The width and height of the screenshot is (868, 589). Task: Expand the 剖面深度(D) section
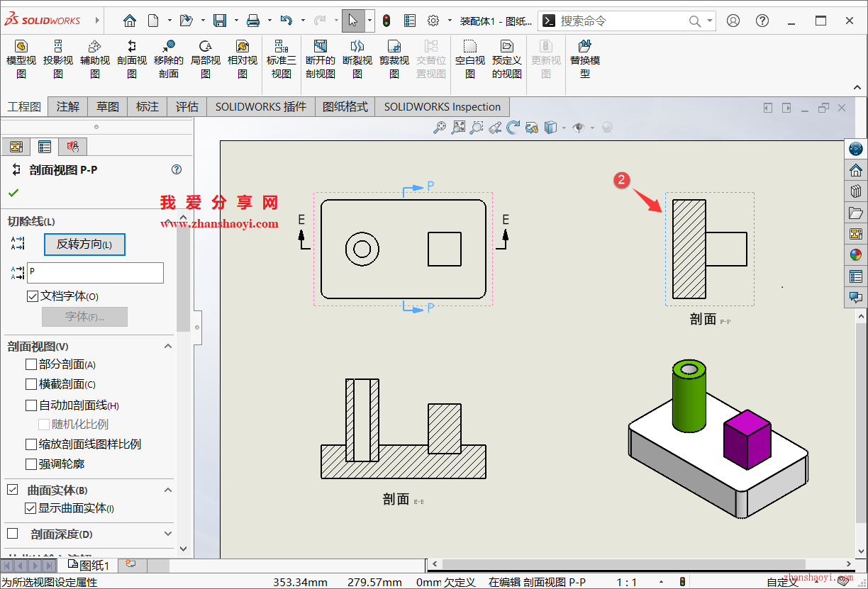[168, 534]
